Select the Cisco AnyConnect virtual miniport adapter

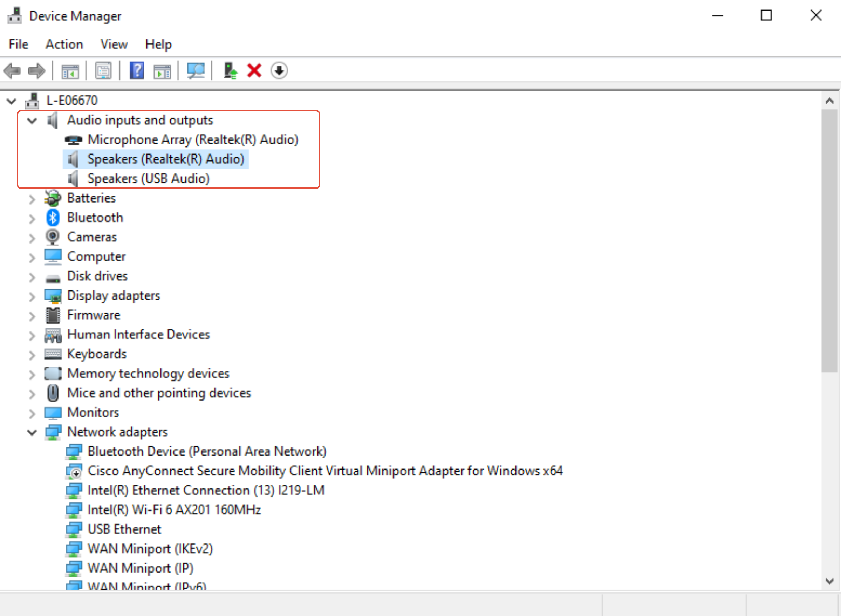coord(324,471)
